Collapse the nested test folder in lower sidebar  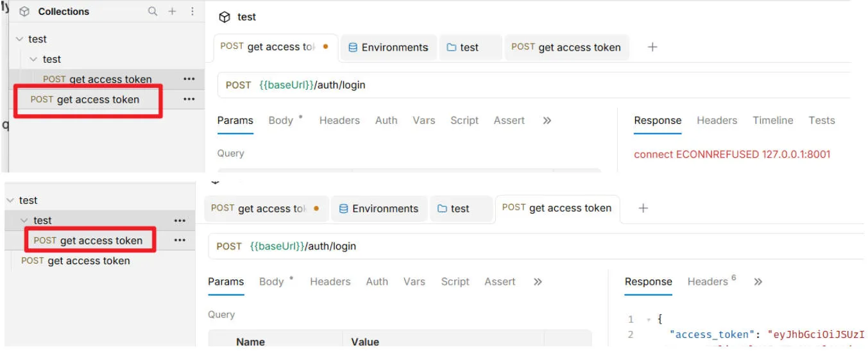24,221
